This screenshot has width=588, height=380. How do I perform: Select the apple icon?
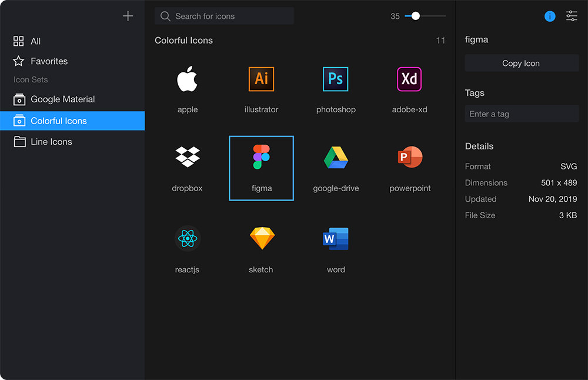pyautogui.click(x=187, y=79)
